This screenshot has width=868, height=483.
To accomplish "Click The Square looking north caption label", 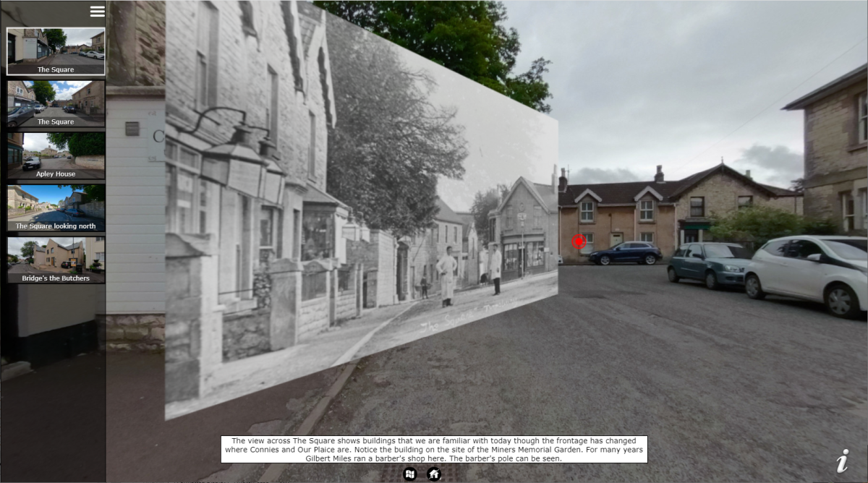I will [x=56, y=226].
